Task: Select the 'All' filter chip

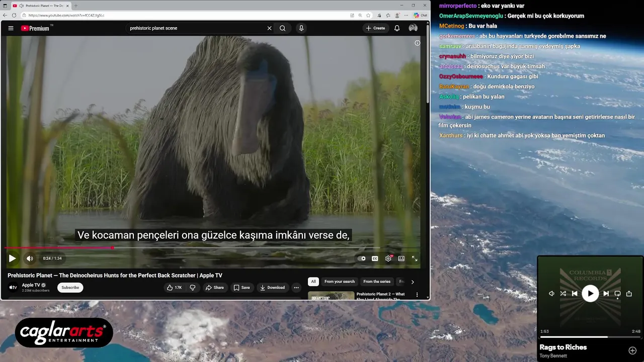Action: (313, 282)
